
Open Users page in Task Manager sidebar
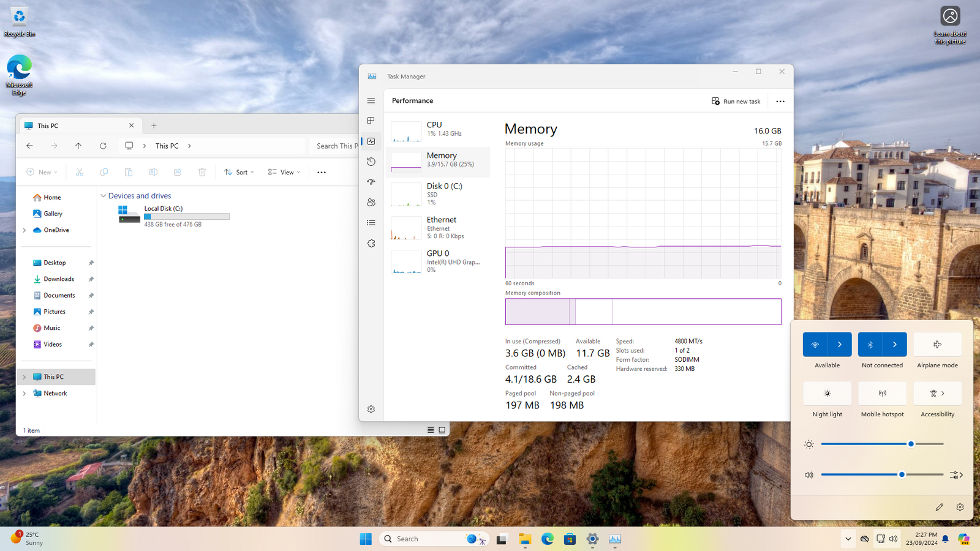point(371,203)
